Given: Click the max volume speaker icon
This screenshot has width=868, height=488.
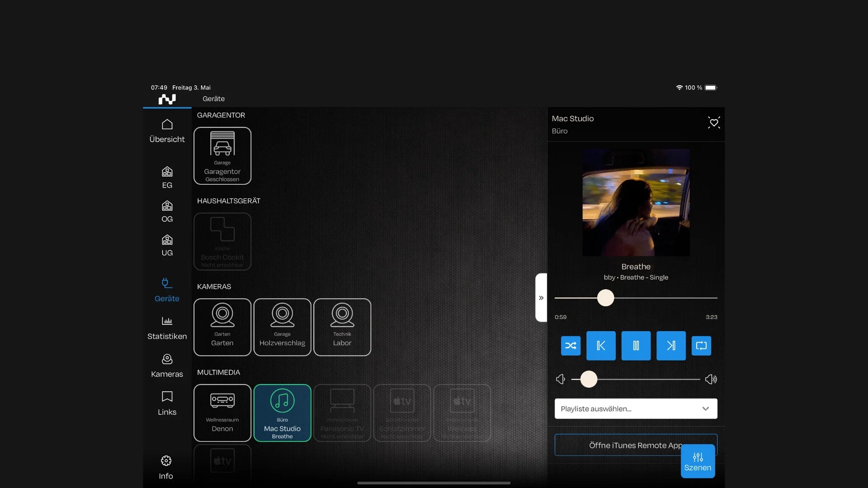Looking at the screenshot, I should (x=711, y=379).
